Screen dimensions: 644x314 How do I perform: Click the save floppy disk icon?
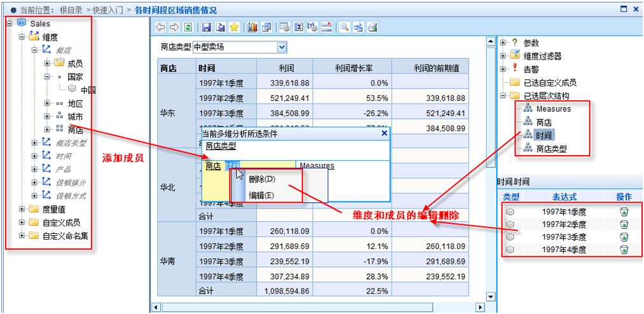pyautogui.click(x=207, y=27)
